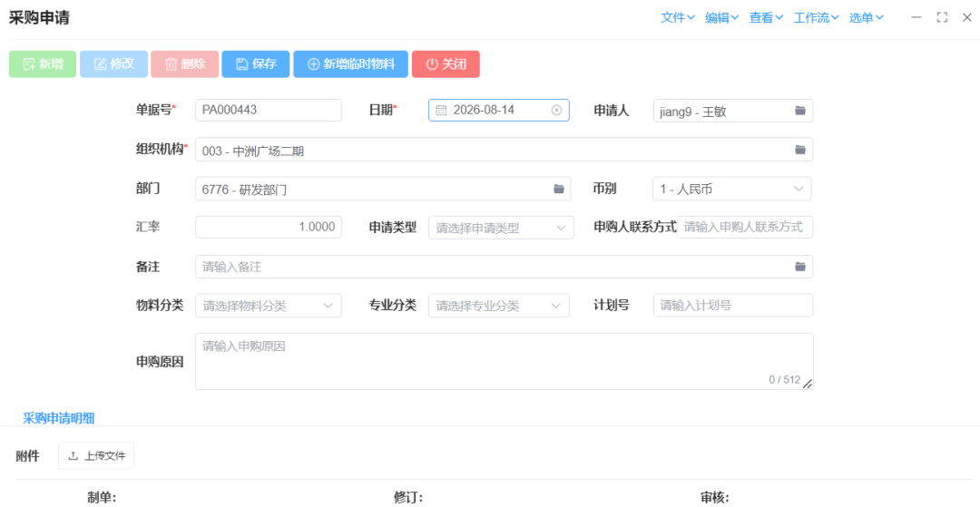
Task: Click the 修改 toolbar button
Action: (x=113, y=64)
